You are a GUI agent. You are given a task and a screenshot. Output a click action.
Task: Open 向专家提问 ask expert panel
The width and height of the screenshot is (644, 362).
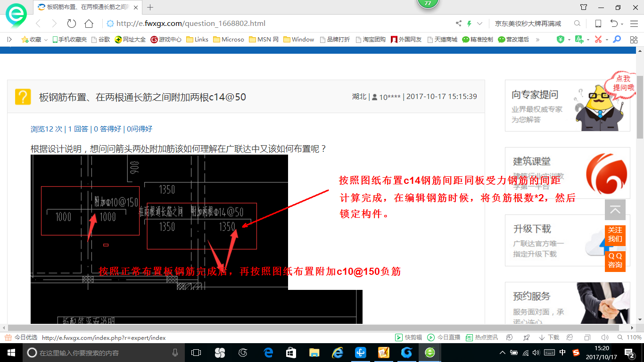point(567,106)
